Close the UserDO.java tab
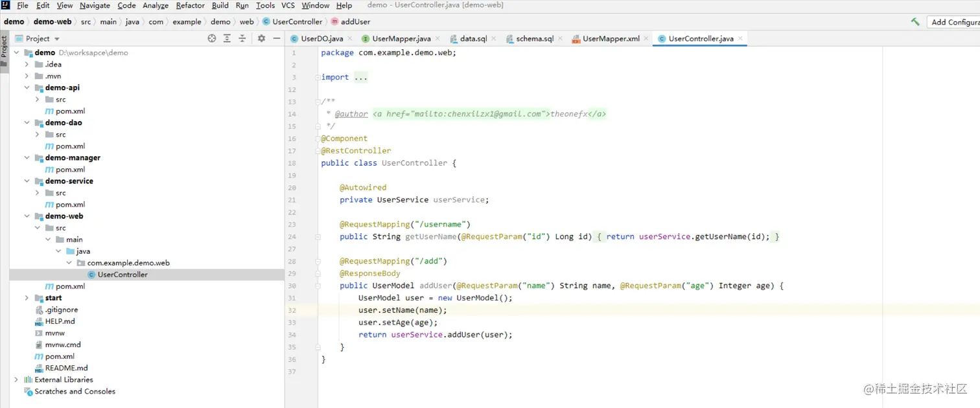Screen dimensions: 980x408 tap(349, 39)
